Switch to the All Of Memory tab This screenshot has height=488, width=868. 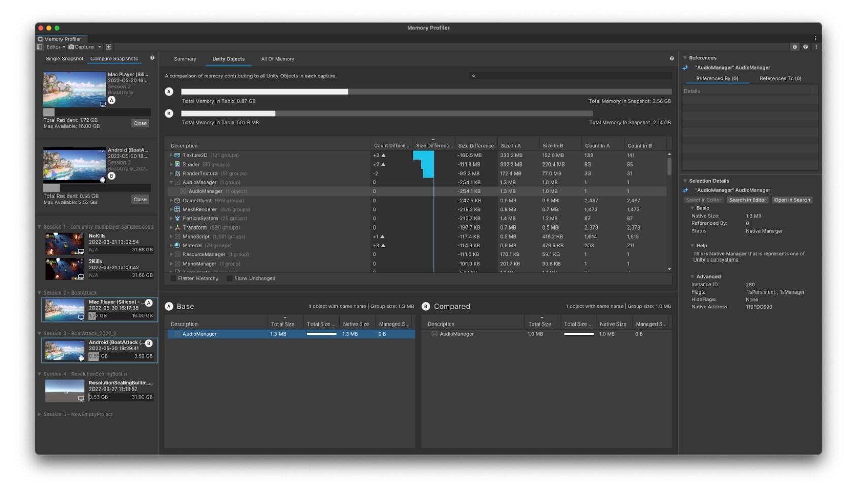point(277,59)
